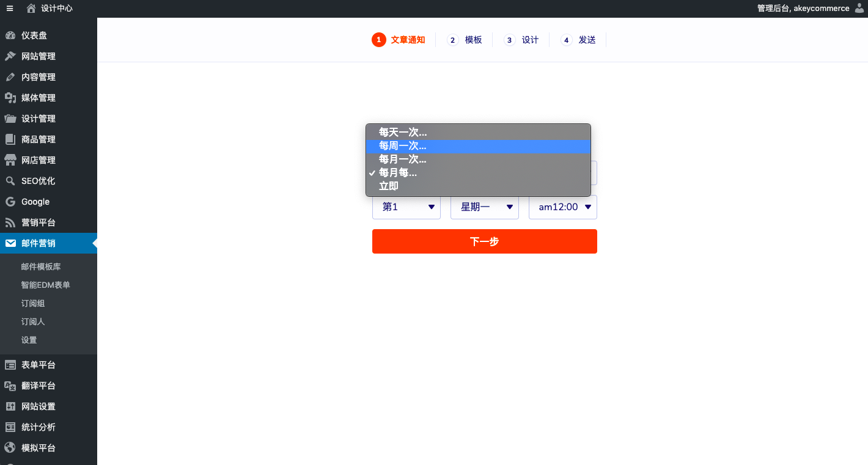Click the user avatar icon top right
Image resolution: width=868 pixels, height=465 pixels.
click(x=859, y=8)
